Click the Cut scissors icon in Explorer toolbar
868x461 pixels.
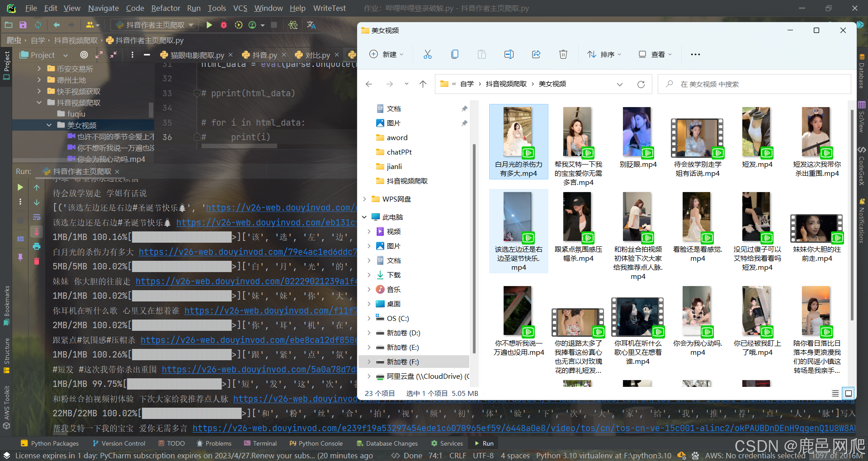point(427,54)
